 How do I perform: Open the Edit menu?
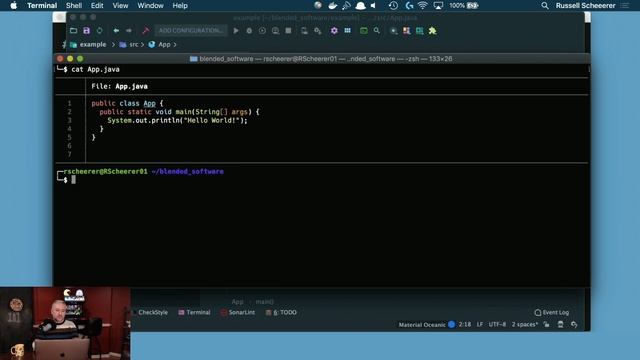pos(97,6)
